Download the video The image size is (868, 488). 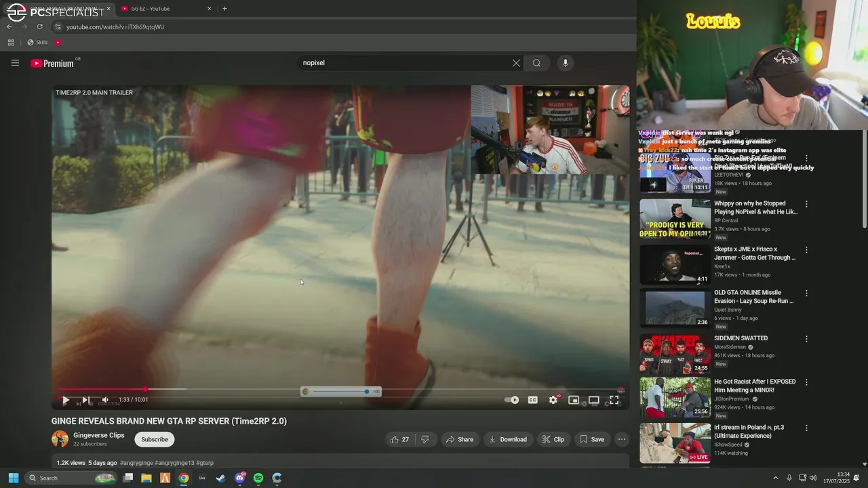(x=508, y=439)
